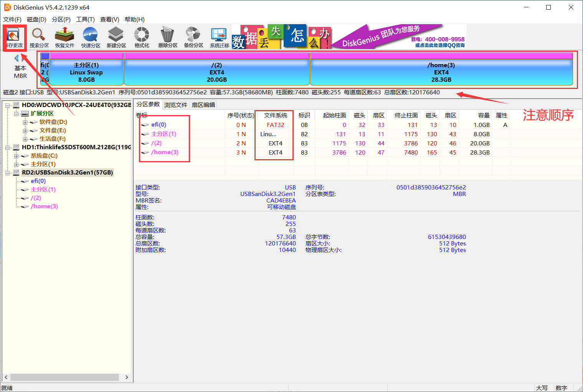Image resolution: width=583 pixels, height=392 pixels.
Task: Open the 查看(V) menu
Action: (x=109, y=20)
